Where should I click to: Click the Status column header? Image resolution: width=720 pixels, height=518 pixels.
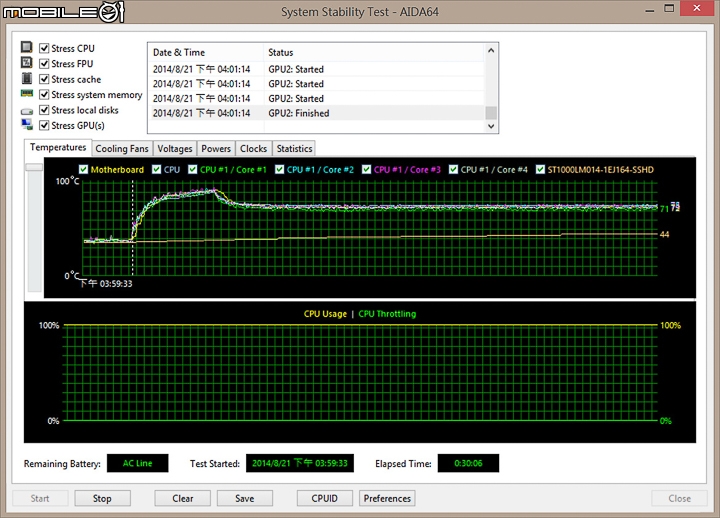coord(374,52)
